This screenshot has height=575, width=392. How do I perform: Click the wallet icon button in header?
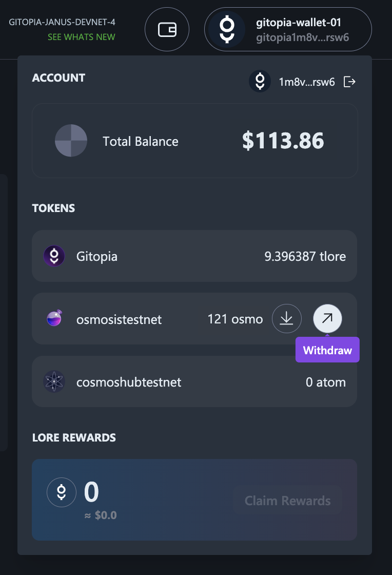(x=167, y=30)
